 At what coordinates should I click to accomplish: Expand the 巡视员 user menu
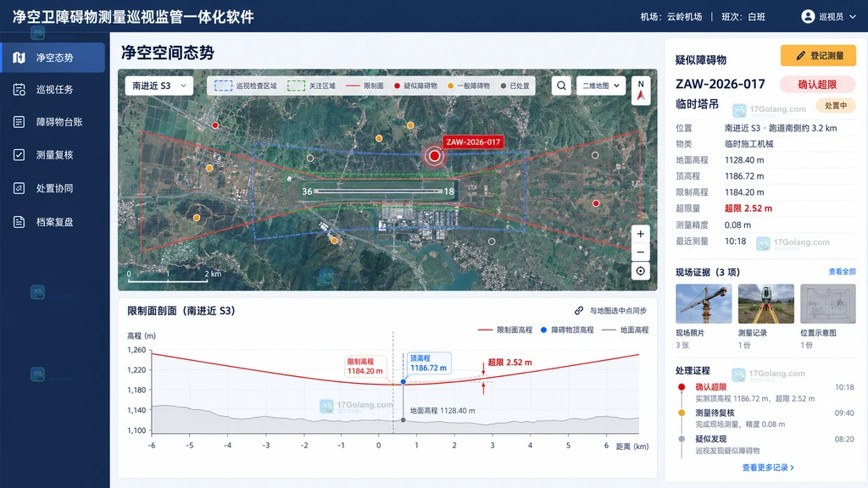point(829,17)
